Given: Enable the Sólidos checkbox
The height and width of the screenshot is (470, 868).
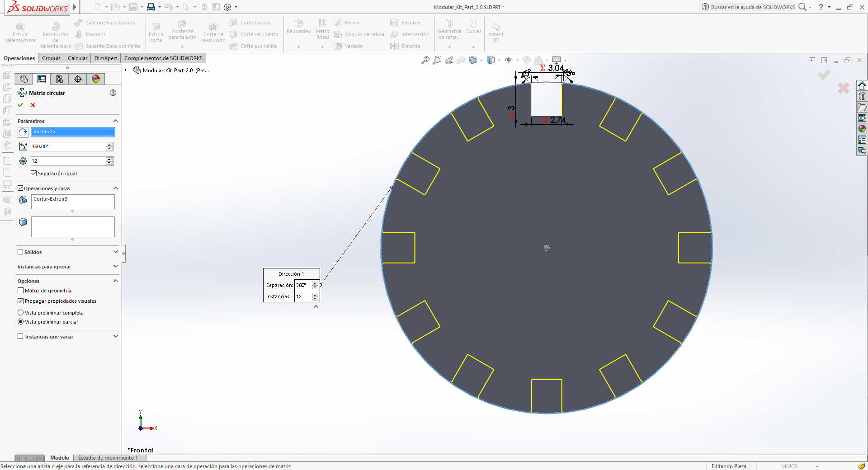Looking at the screenshot, I should pos(20,252).
